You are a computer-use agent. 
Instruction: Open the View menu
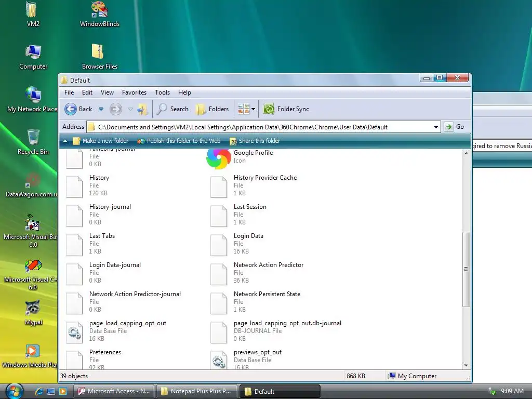107,92
